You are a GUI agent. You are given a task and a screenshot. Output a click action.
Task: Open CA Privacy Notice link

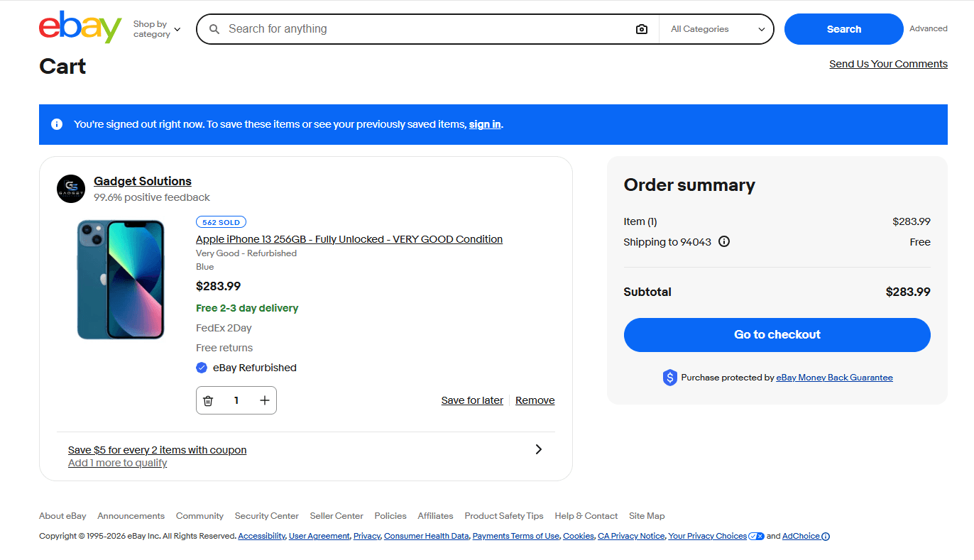[631, 537]
